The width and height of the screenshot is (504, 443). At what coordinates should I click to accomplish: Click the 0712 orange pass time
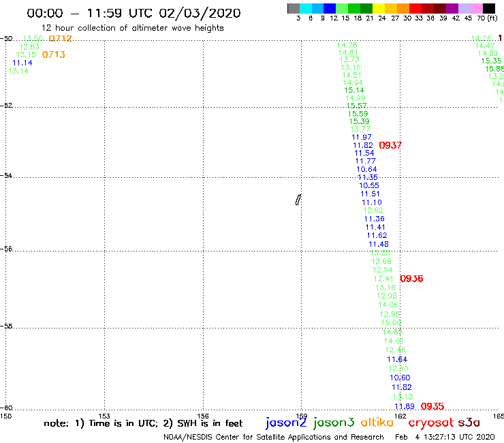click(x=61, y=39)
